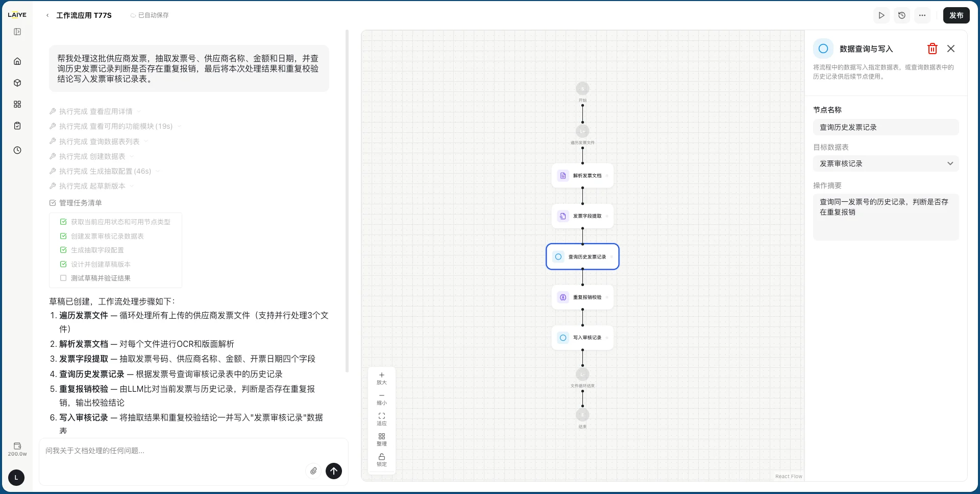Select the 发票字段提取 node
This screenshot has width=980, height=494.
point(582,216)
